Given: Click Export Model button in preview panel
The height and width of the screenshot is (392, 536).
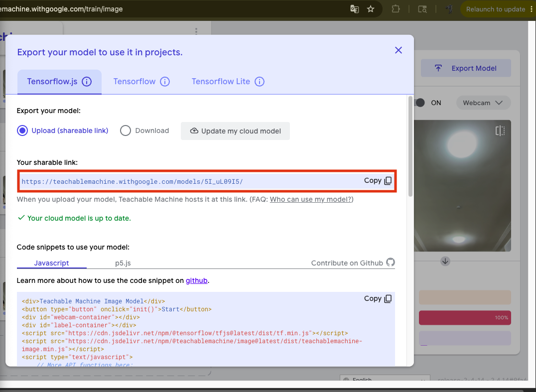Looking at the screenshot, I should coord(466,68).
